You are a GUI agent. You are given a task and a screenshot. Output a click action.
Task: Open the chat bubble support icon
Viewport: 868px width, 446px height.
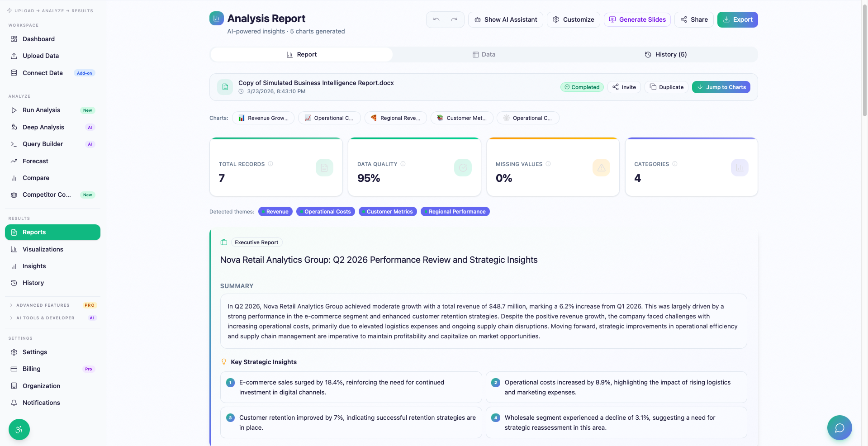click(x=840, y=427)
